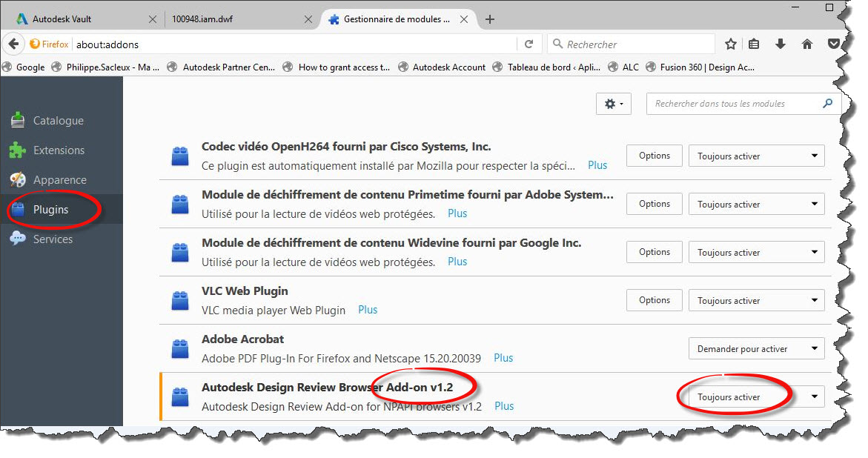The width and height of the screenshot is (868, 458).
Task: Select Plugins in the sidebar
Action: coord(50,210)
